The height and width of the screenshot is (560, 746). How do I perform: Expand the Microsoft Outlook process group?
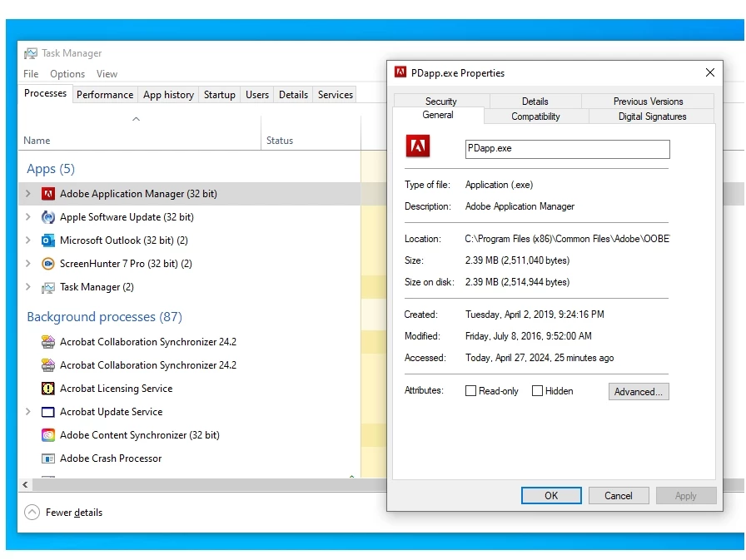[x=28, y=240]
